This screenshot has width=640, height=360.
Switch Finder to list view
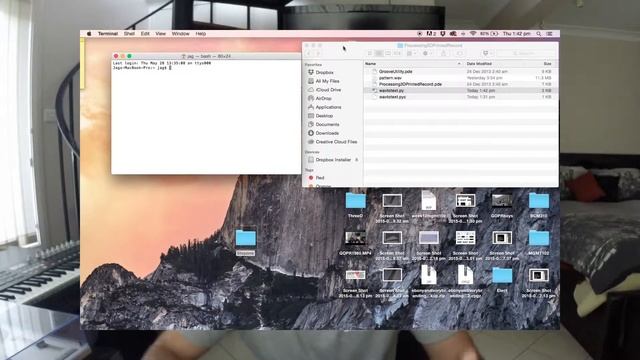[379, 53]
